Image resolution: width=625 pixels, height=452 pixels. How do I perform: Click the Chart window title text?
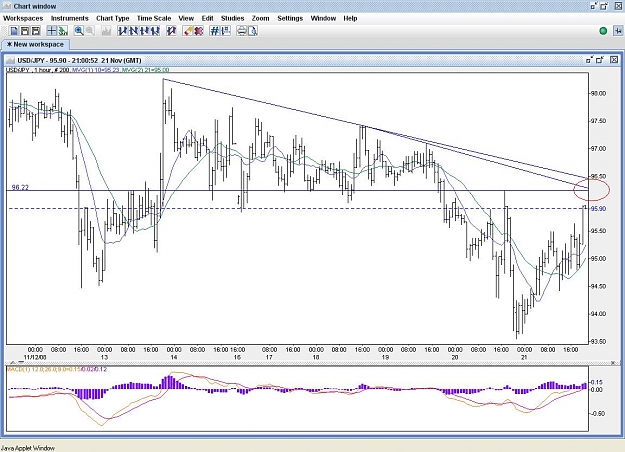35,6
